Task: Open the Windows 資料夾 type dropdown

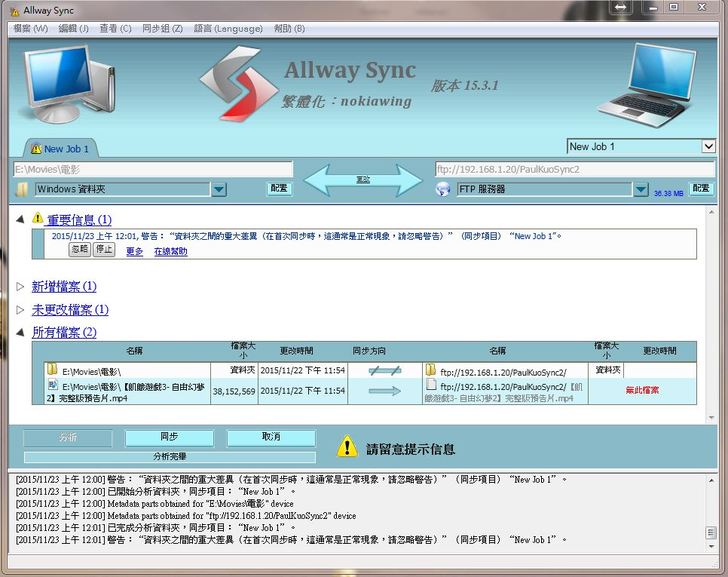Action: [219, 189]
